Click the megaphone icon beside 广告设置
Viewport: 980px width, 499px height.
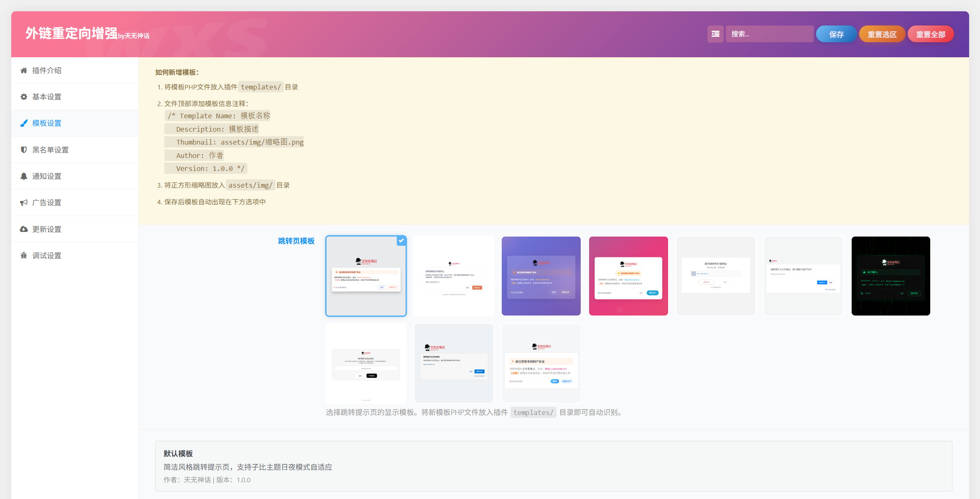pos(24,203)
